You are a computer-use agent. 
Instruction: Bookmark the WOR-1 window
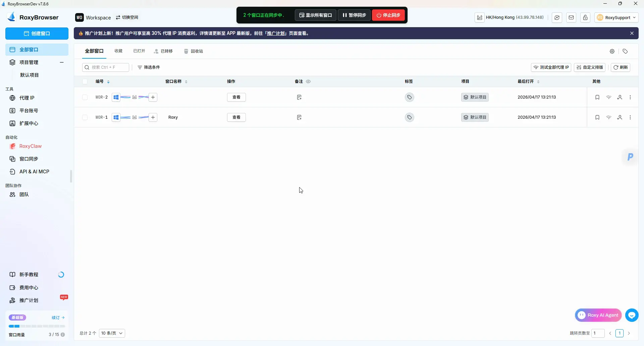click(597, 117)
